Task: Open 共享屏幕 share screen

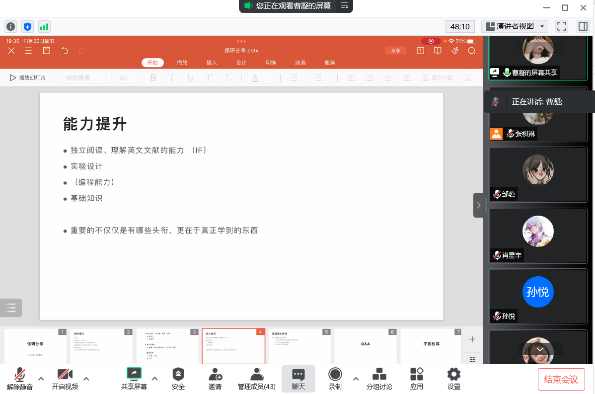Action: click(134, 379)
